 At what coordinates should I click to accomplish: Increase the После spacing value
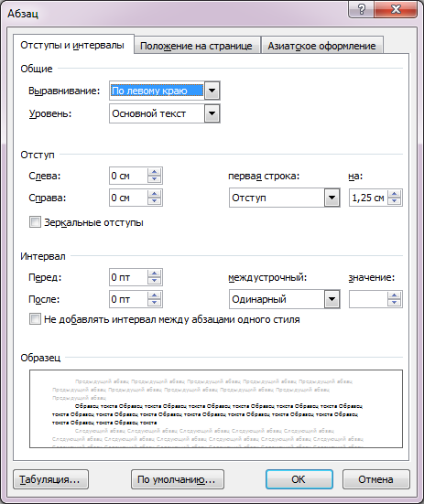[155, 295]
